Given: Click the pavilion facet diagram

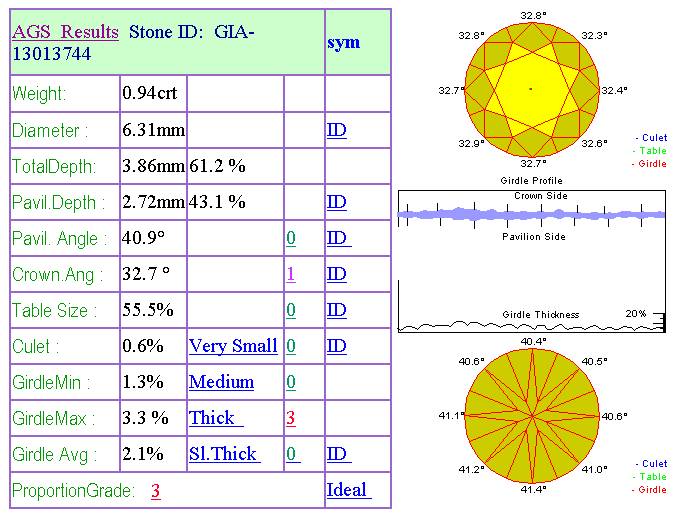Looking at the screenshot, I should pyautogui.click(x=532, y=416).
